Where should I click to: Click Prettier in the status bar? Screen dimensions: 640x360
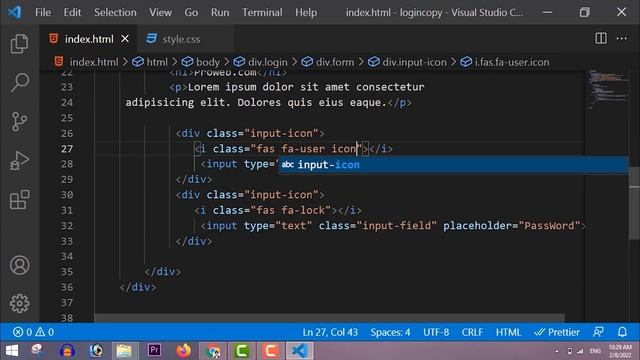[x=557, y=332]
